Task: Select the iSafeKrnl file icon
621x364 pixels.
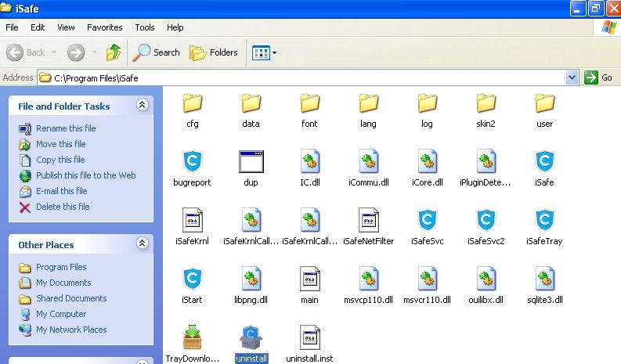Action: pyautogui.click(x=193, y=220)
